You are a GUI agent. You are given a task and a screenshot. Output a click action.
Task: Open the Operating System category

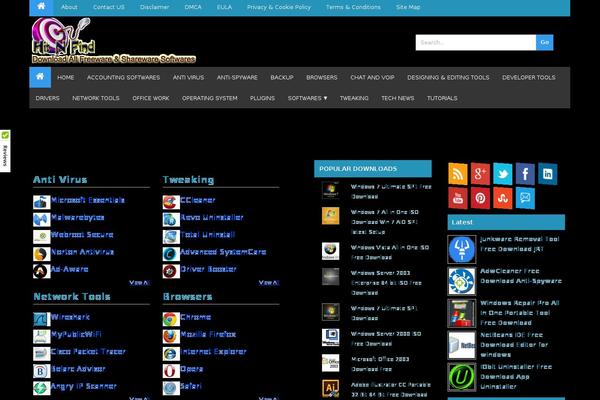pos(209,98)
